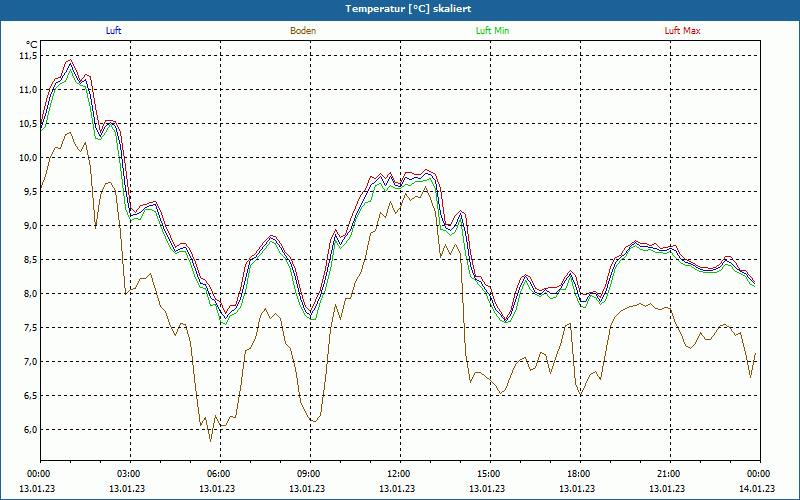The width and height of the screenshot is (800, 500).
Task: Click the 10,0 y-axis value
Action: (x=28, y=158)
